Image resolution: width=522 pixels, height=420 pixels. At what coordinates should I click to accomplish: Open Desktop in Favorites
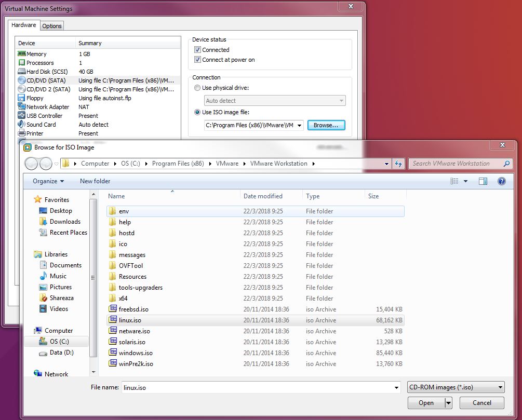(61, 211)
